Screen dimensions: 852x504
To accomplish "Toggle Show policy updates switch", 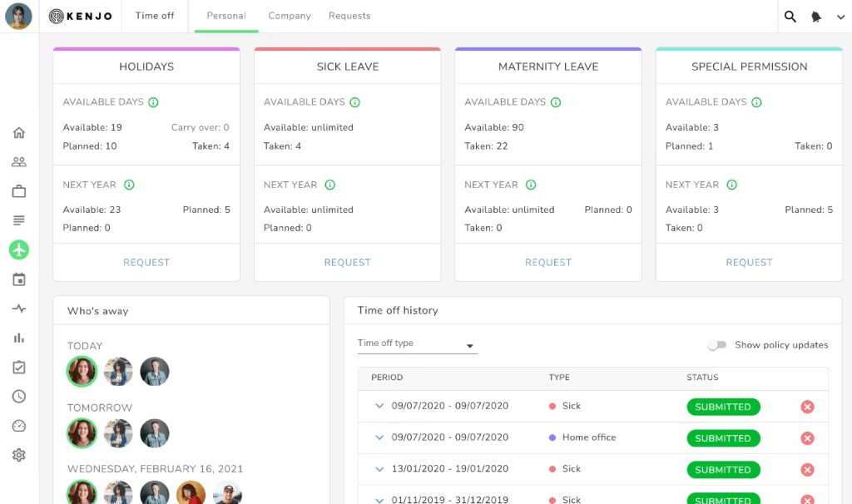I will click(x=716, y=345).
